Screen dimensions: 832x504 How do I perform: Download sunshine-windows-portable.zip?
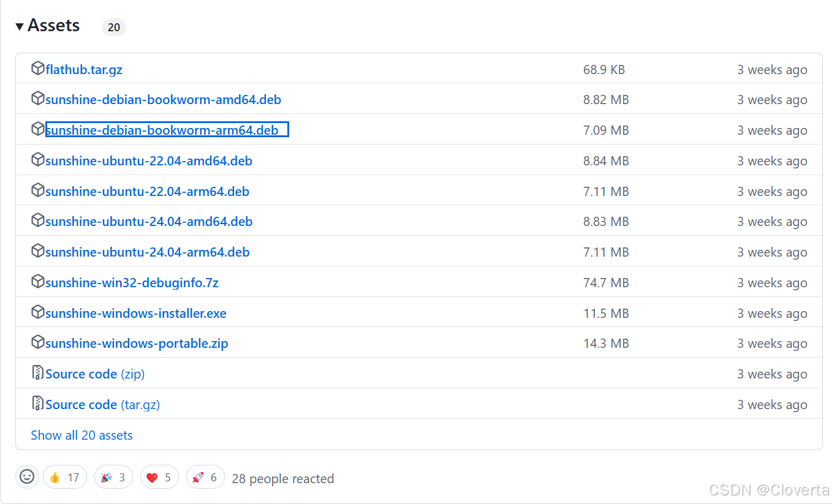click(137, 344)
